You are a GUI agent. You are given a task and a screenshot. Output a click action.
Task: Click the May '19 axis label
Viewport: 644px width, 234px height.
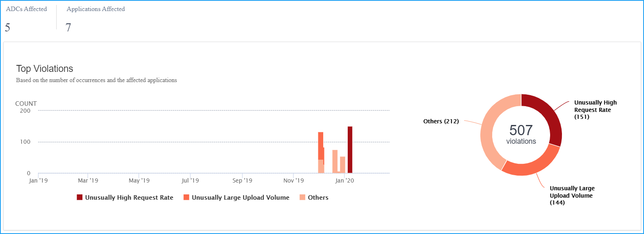tap(139, 181)
